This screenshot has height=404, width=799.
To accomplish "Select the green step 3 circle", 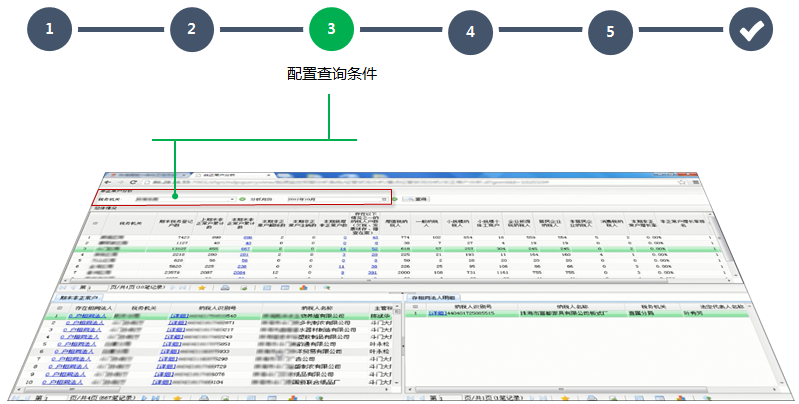I will pyautogui.click(x=331, y=30).
